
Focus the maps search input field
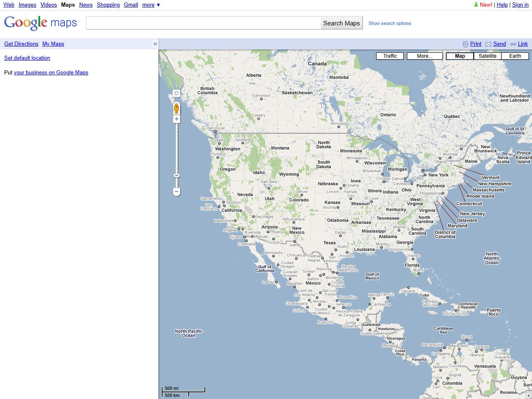[x=203, y=23]
